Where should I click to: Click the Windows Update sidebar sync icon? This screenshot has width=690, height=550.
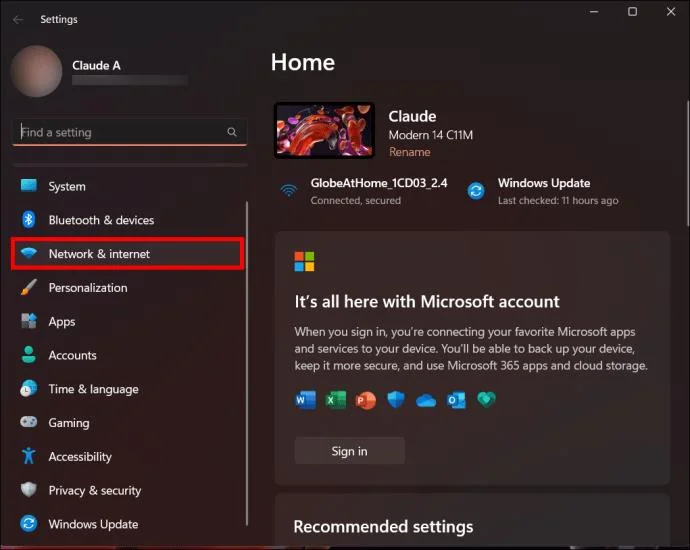click(29, 524)
